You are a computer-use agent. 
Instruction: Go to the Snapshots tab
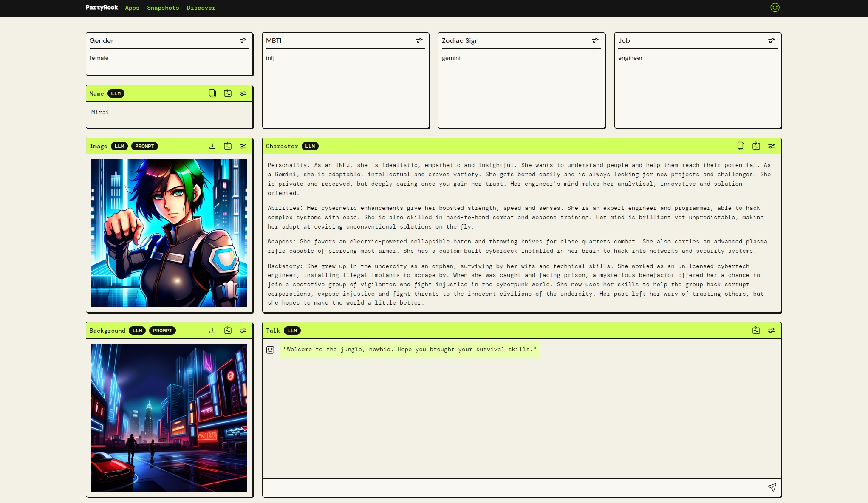coord(163,8)
